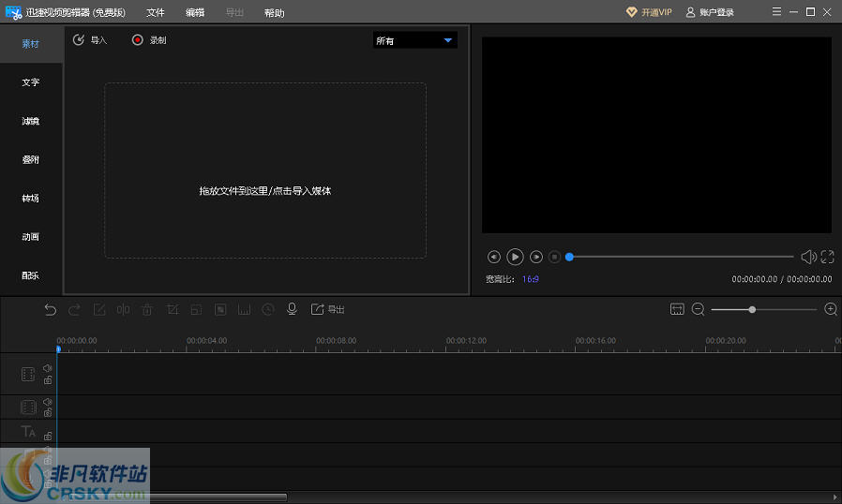Click the main menu hamburger icon

(x=776, y=12)
